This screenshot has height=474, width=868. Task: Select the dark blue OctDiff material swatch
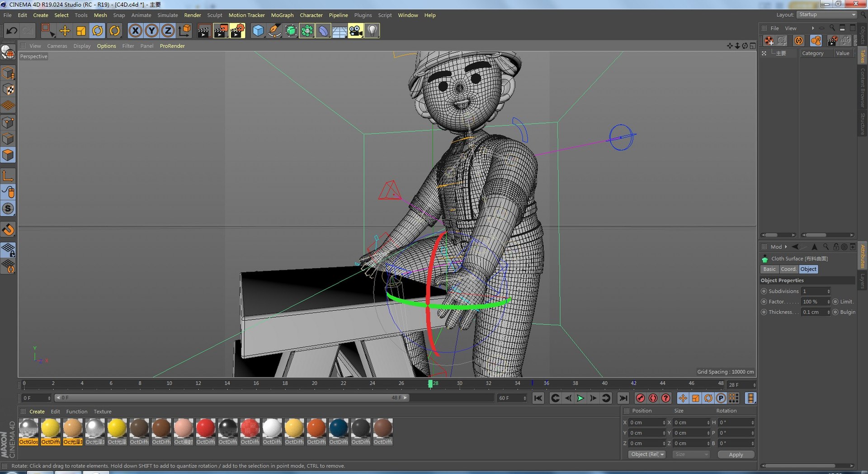click(338, 431)
